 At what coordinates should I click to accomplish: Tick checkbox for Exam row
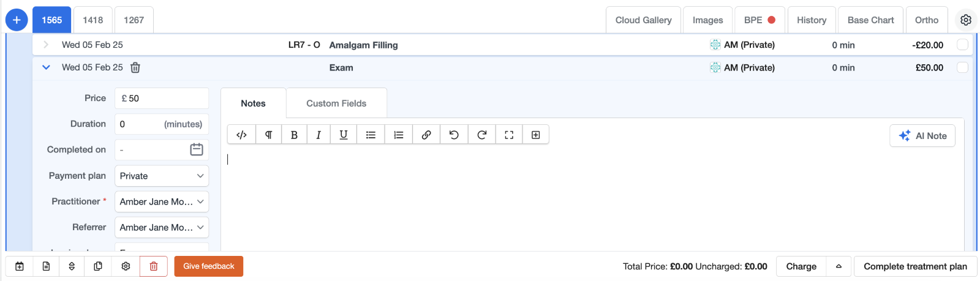click(962, 68)
